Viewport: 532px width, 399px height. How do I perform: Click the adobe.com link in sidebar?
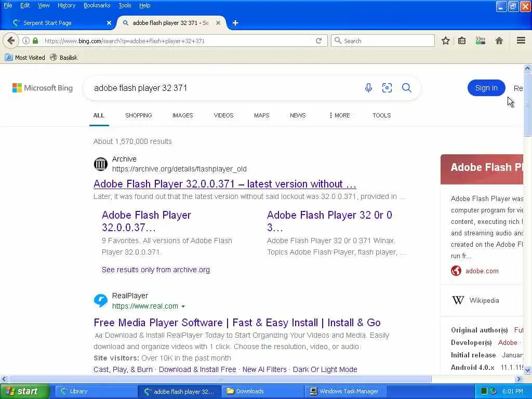482,271
